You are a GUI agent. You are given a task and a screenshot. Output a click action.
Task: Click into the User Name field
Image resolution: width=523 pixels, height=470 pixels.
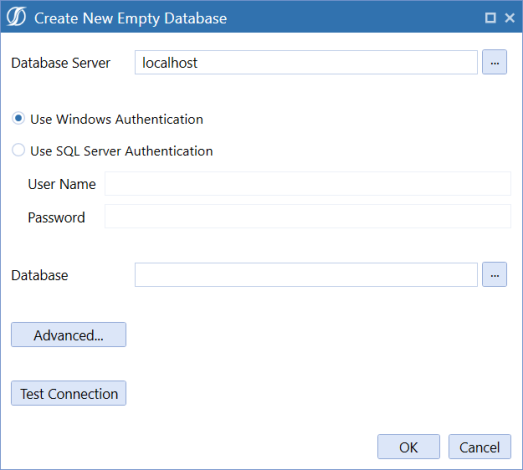[308, 183]
